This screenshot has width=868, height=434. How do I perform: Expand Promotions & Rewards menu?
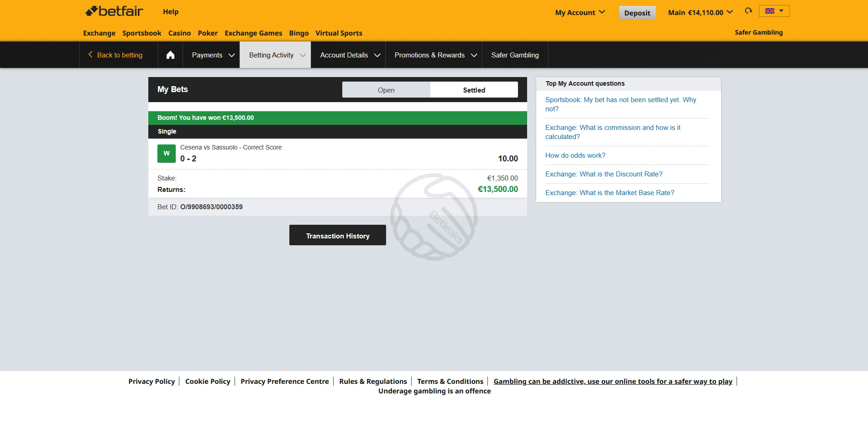pyautogui.click(x=434, y=55)
